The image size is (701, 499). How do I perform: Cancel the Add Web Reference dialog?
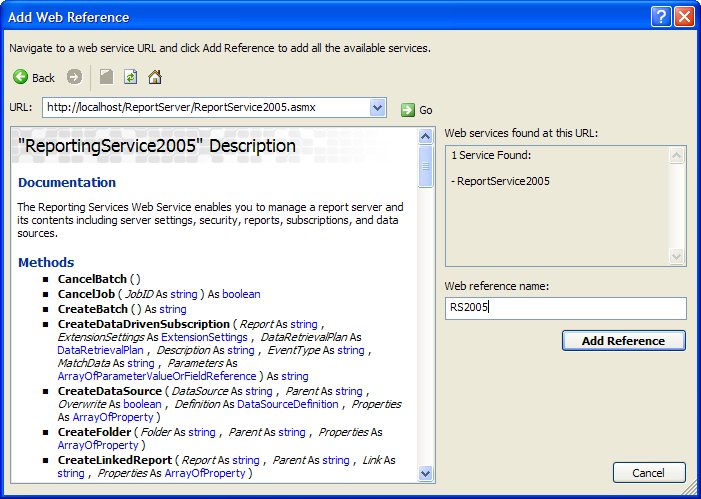(x=649, y=473)
